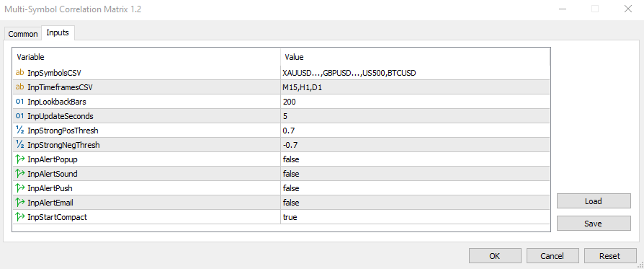Image resolution: width=644 pixels, height=269 pixels.
Task: Edit the InpLookbackBars value 200
Action: tap(415, 102)
